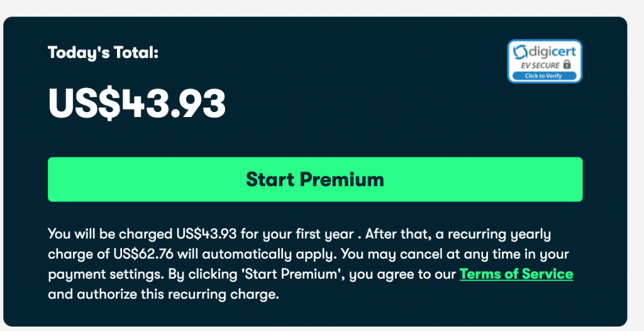Click You will be charged text

110,233
